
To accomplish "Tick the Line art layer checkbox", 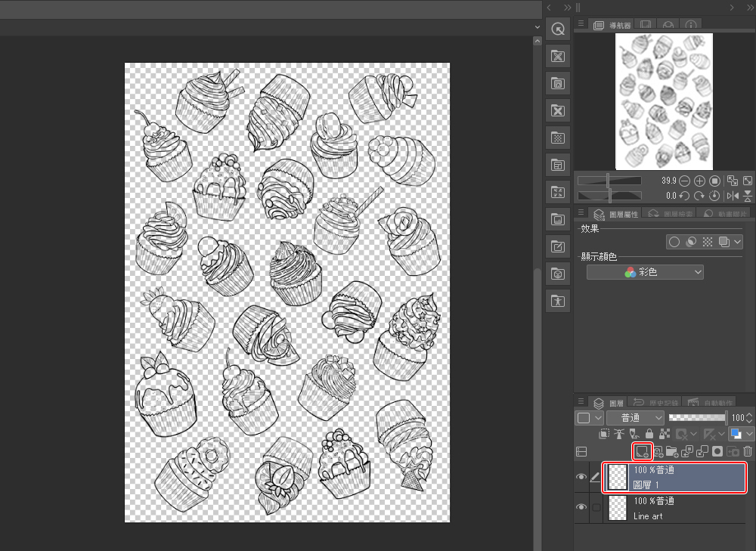I will (596, 508).
